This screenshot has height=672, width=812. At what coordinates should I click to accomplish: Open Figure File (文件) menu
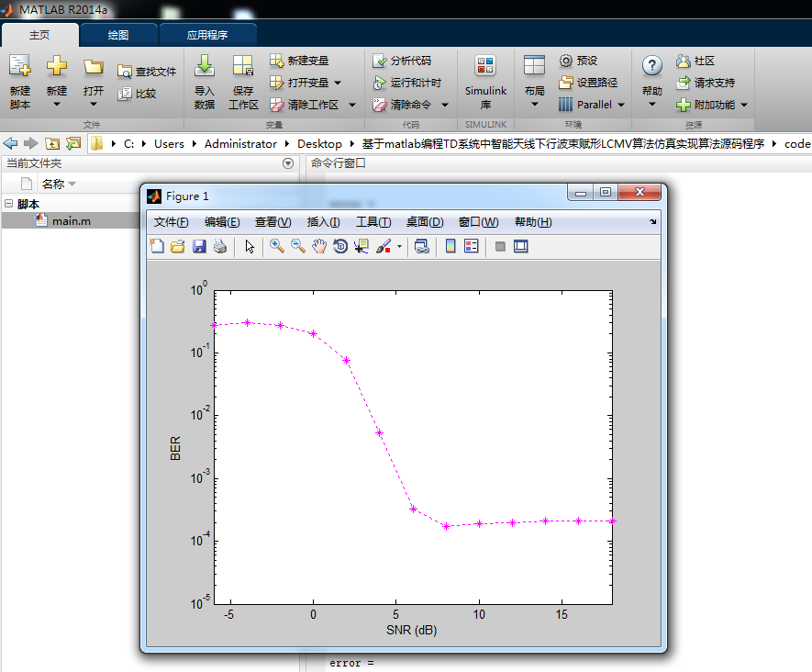[x=171, y=222]
